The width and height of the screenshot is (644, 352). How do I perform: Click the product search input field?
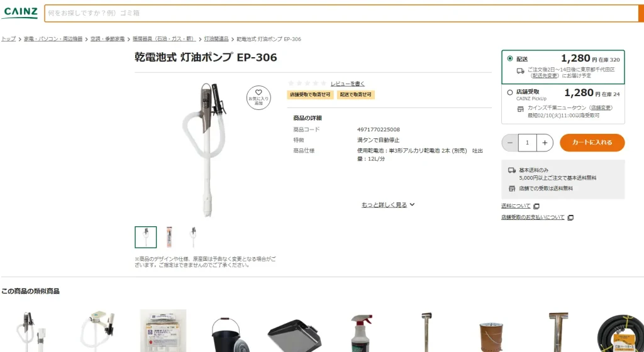point(341,13)
